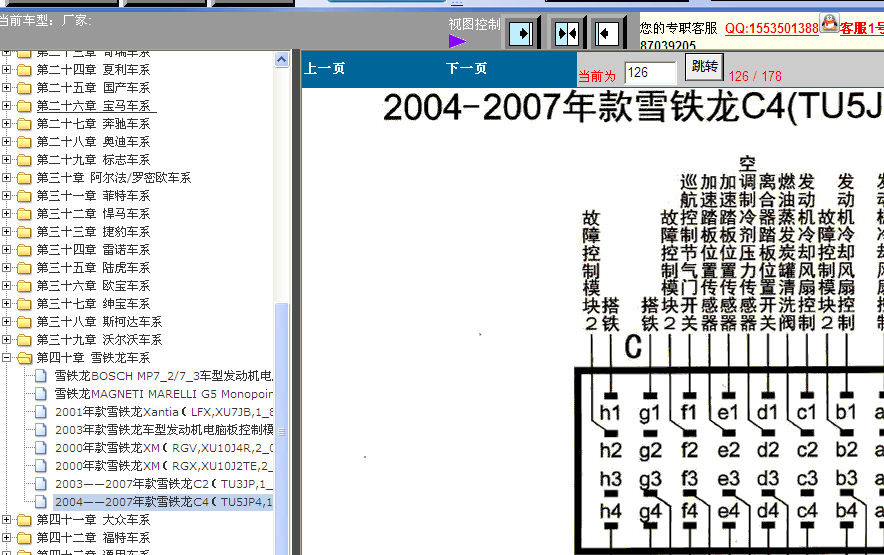The width and height of the screenshot is (884, 555).
Task: Open 2004——2007年款雪铁龙C4 document
Action: pos(163,502)
